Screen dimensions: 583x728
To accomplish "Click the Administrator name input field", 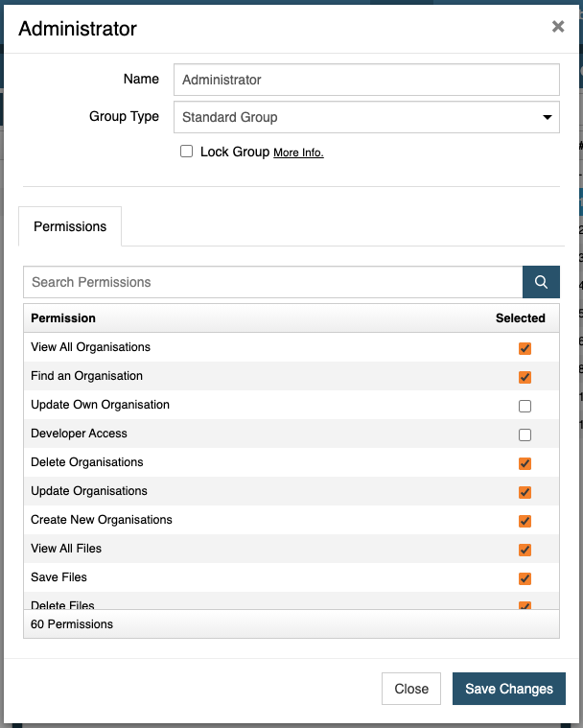I will pos(366,80).
